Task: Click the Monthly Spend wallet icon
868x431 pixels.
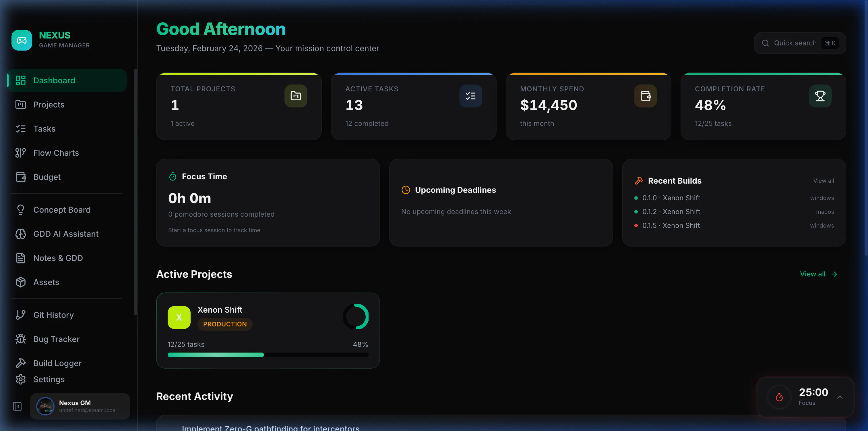Action: pos(645,96)
